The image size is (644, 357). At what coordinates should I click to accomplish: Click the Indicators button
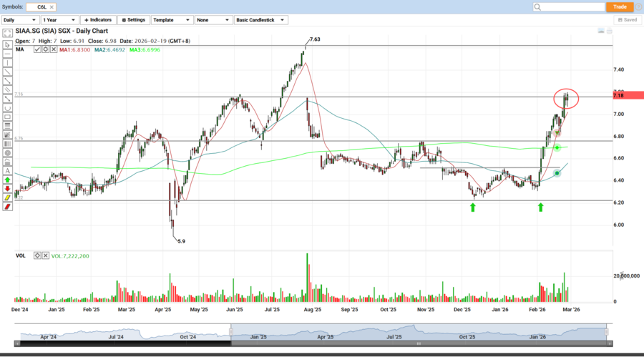(97, 20)
